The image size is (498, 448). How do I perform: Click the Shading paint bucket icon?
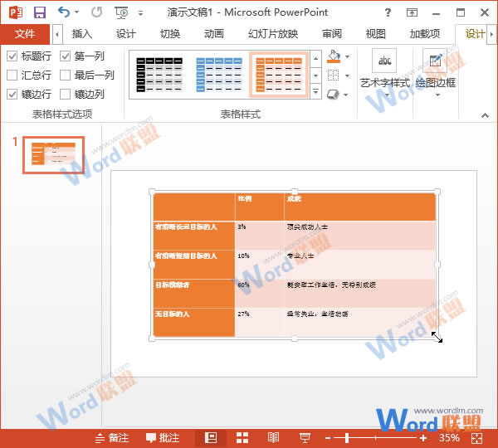click(334, 56)
